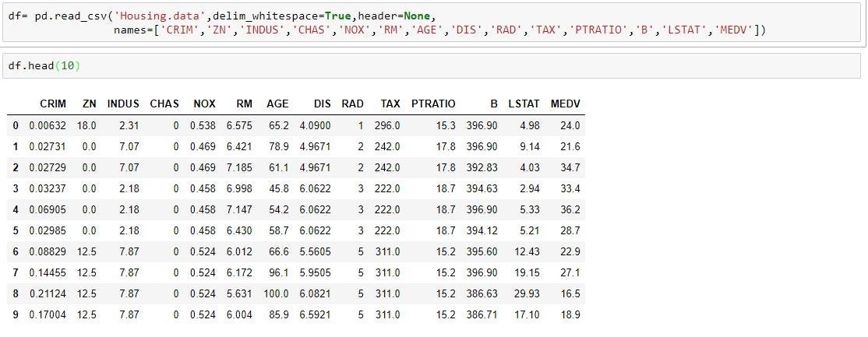Click RM value 5.631
Viewport: 868px width, 337px height.
239,294
